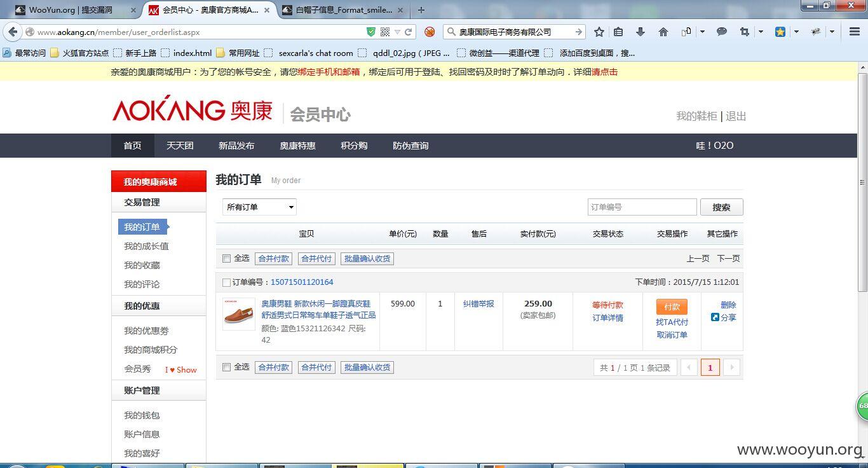Reload the page with the refresh icon
The image size is (868, 468).
click(409, 32)
